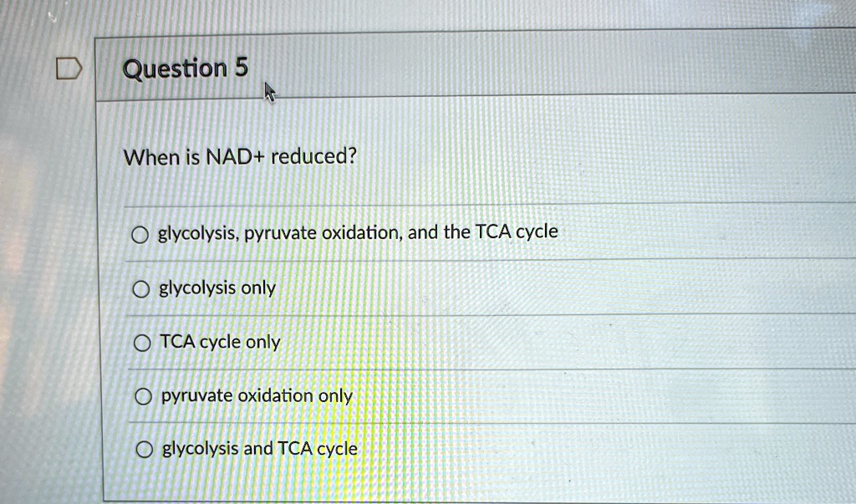Click the question text asking when NAD+ is reduced
Image resolution: width=856 pixels, height=504 pixels.
pos(240,156)
